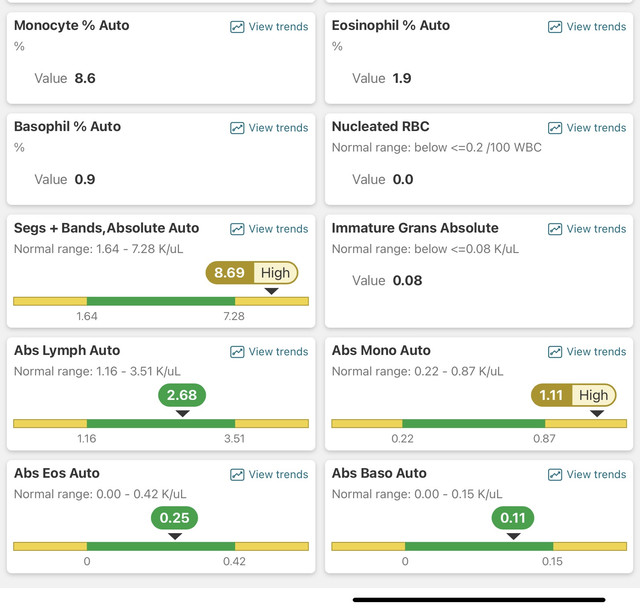The image size is (640, 608).
Task: Click trend chart icon for Abs Lymph Auto
Action: tap(237, 352)
